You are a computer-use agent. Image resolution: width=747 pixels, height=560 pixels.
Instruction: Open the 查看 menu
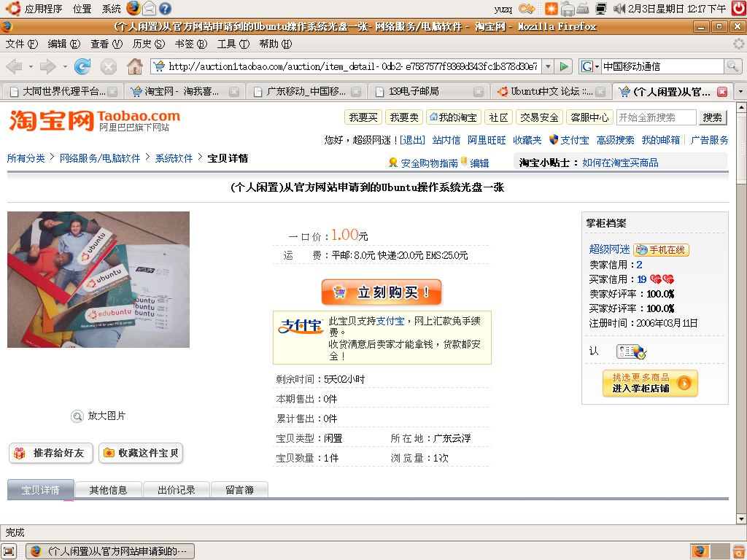click(107, 44)
